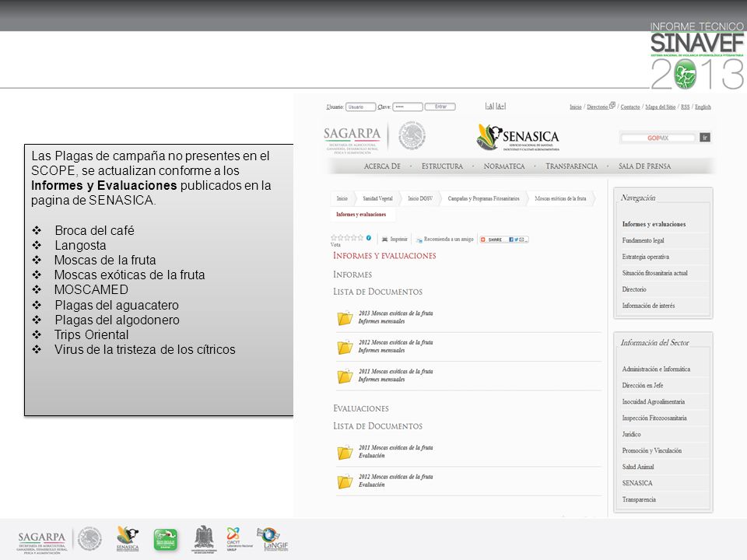Increase font size with the A+ control
This screenshot has width=747, height=560.
pos(500,107)
